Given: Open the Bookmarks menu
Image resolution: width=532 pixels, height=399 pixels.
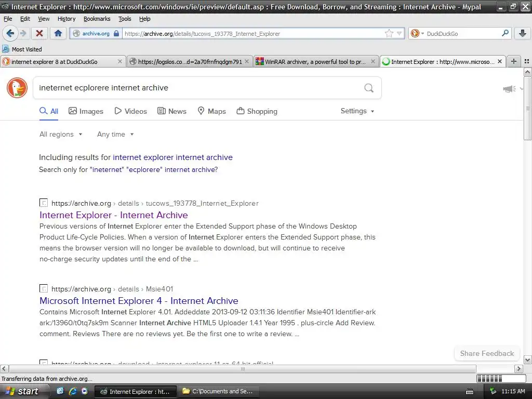Looking at the screenshot, I should [x=97, y=19].
